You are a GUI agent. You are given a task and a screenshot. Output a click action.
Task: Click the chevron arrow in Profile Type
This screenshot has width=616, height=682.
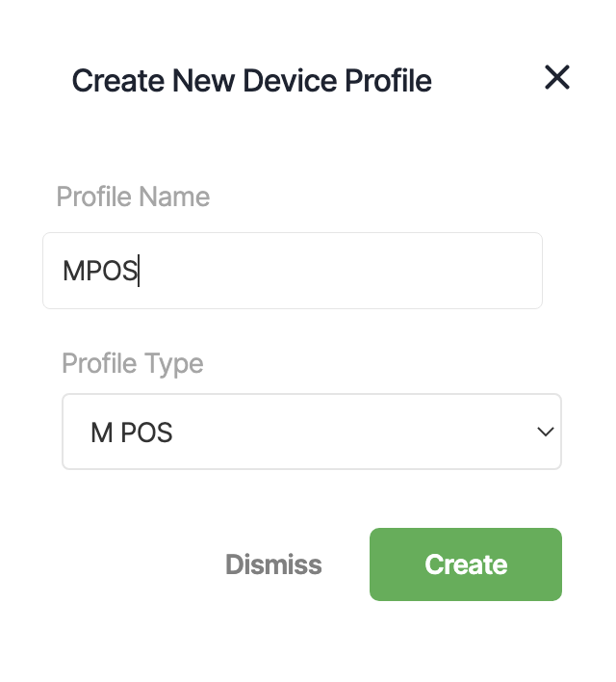[545, 432]
